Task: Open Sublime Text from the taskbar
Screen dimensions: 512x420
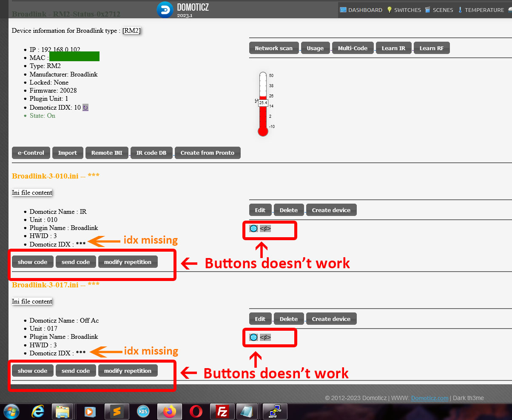Action: (x=117, y=411)
